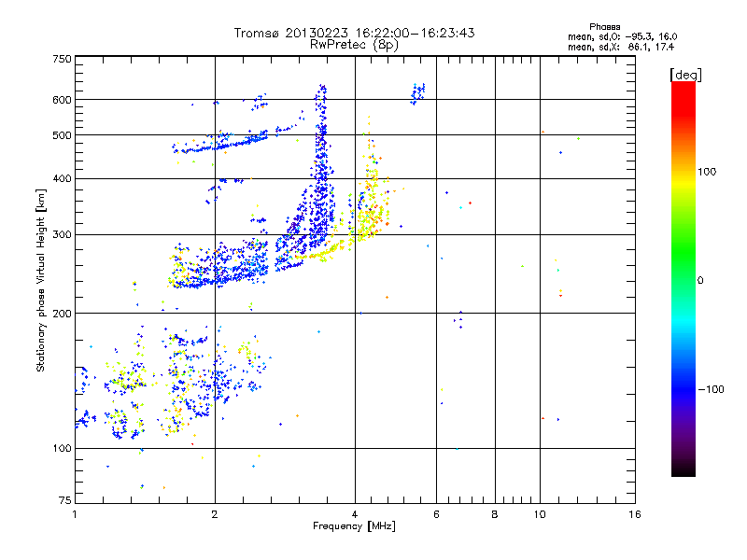Click the x-axis tick label '1'
Screen dimensions: 747x560
(x=75, y=514)
